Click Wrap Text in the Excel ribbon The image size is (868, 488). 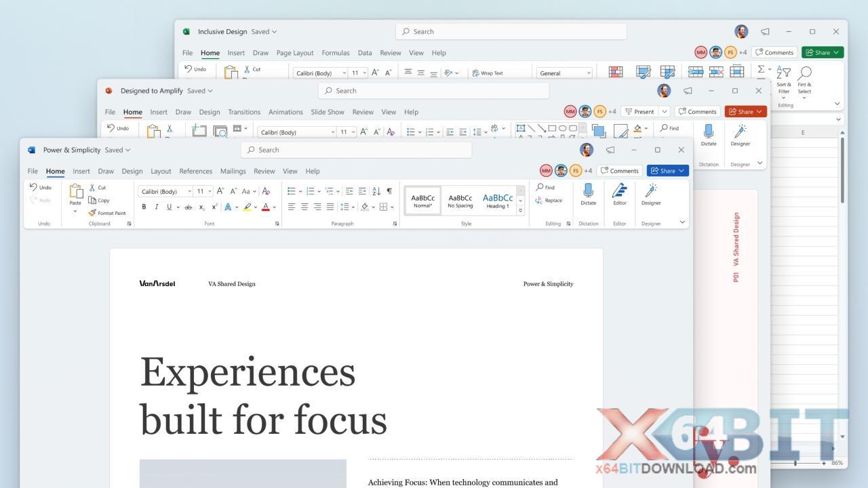point(488,73)
